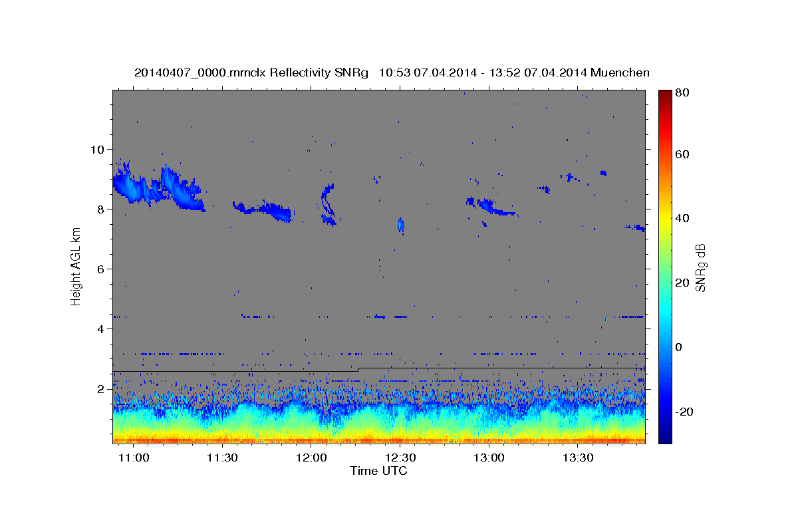Click the 11:00 time tick label
The width and height of the screenshot is (798, 532).
[133, 458]
